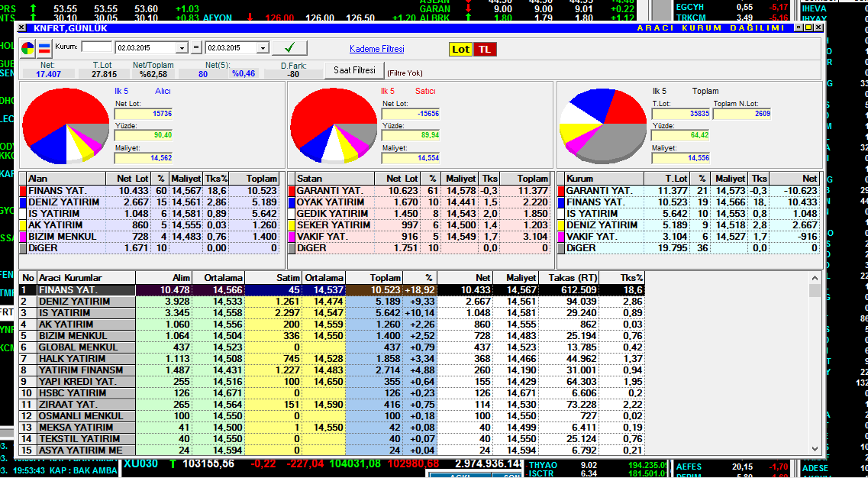
Task: Switch display to TL mode
Action: pyautogui.click(x=484, y=49)
